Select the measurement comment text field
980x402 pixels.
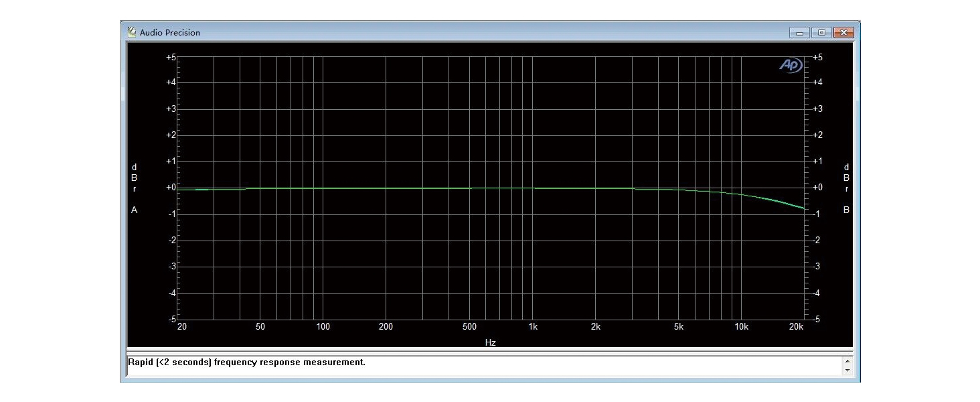point(402,362)
